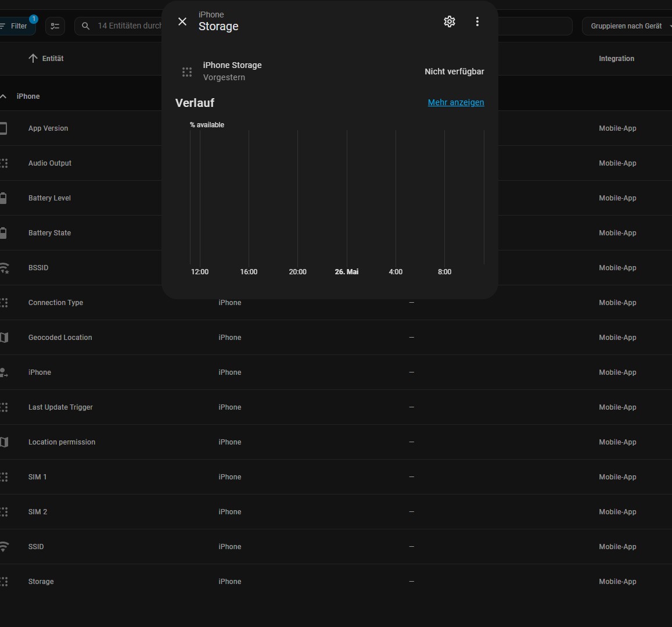Image resolution: width=672 pixels, height=627 pixels.
Task: Click the Location permission map icon
Action: (x=4, y=442)
